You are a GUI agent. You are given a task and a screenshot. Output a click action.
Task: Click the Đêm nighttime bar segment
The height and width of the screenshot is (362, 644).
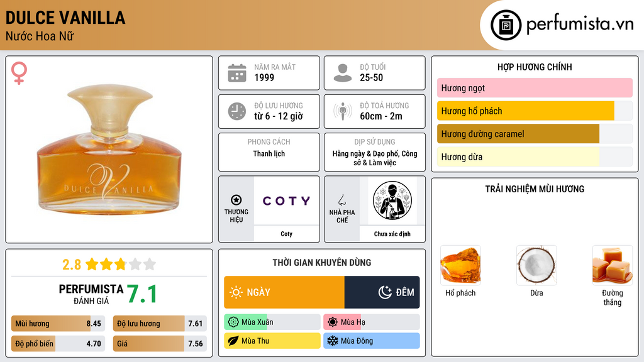click(x=382, y=292)
